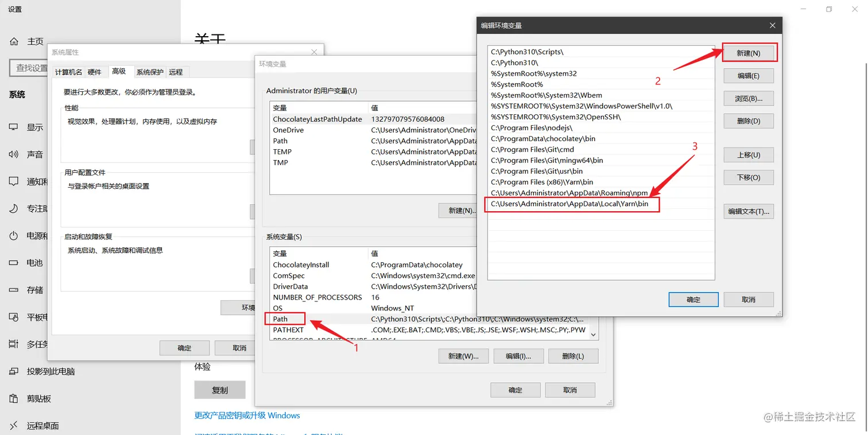Select the C:\Python310\ path entry
The width and height of the screenshot is (868, 435).
[601, 63]
